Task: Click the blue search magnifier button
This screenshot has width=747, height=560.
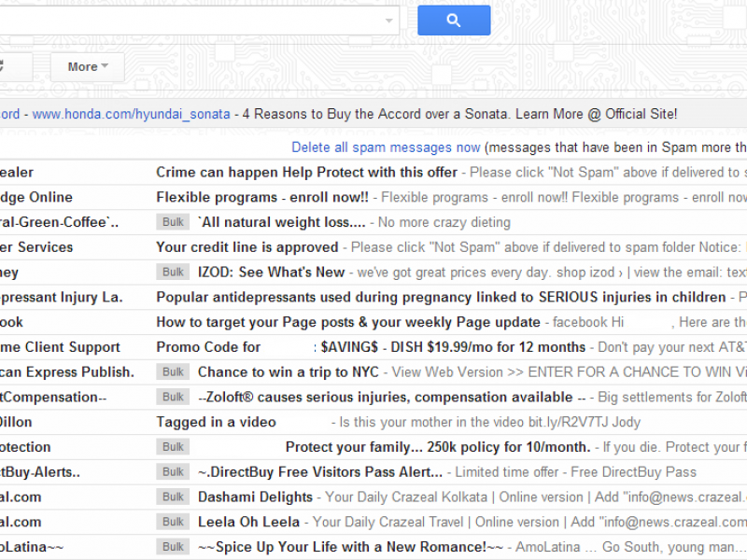Action: [454, 21]
